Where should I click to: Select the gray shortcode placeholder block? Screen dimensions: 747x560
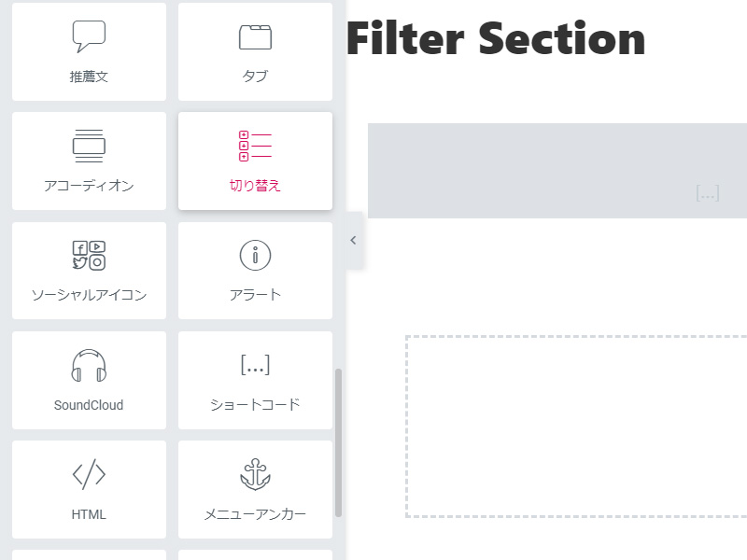click(557, 171)
